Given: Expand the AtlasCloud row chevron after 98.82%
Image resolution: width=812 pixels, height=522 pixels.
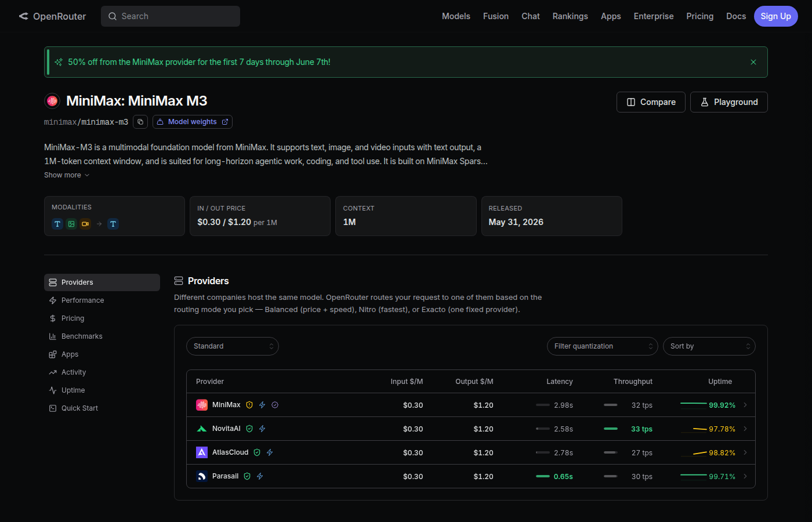Looking at the screenshot, I should point(745,452).
